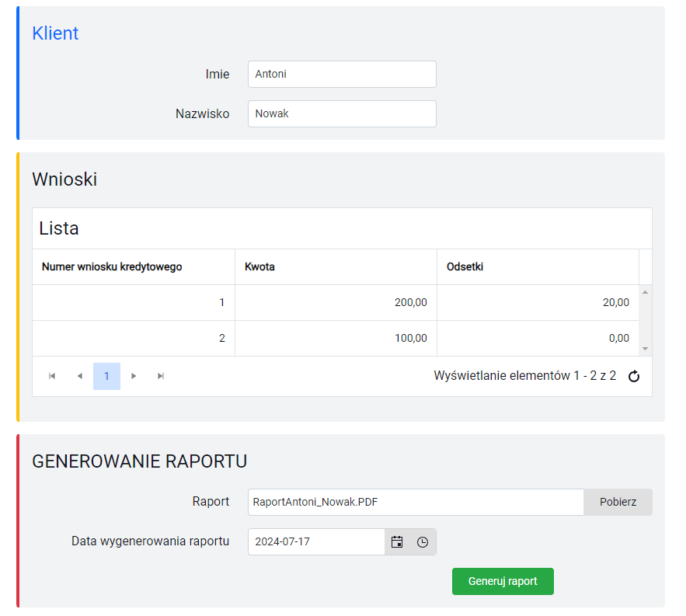Refresh the Lista grid
Image resolution: width=686 pixels, height=616 pixels.
tap(634, 376)
